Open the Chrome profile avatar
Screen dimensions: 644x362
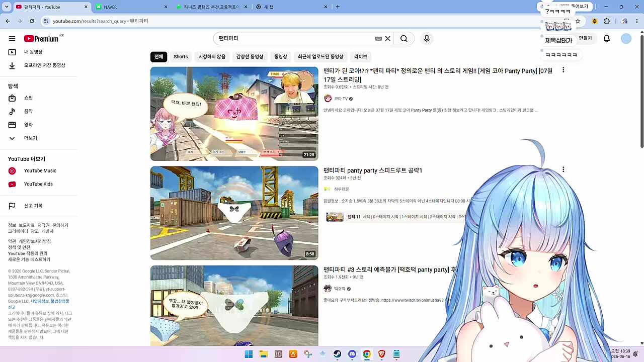click(x=624, y=21)
